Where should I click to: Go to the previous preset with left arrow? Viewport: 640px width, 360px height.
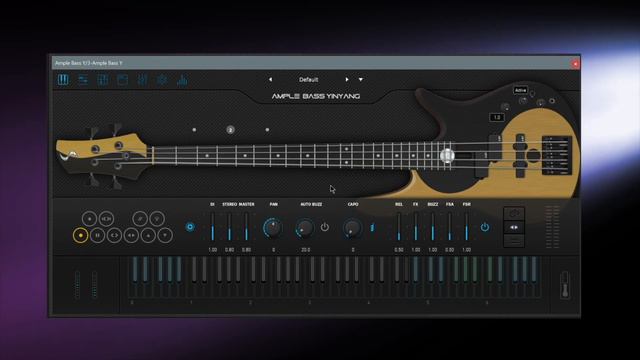coord(270,80)
